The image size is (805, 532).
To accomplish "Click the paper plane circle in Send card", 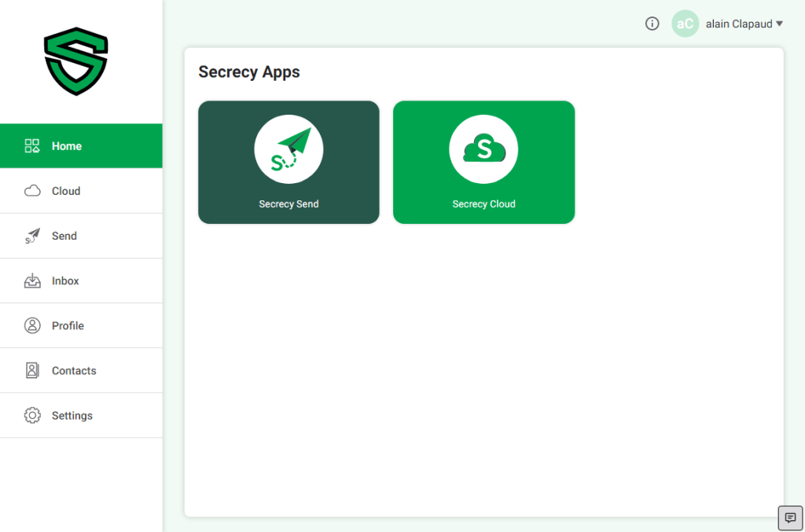I will (x=289, y=149).
